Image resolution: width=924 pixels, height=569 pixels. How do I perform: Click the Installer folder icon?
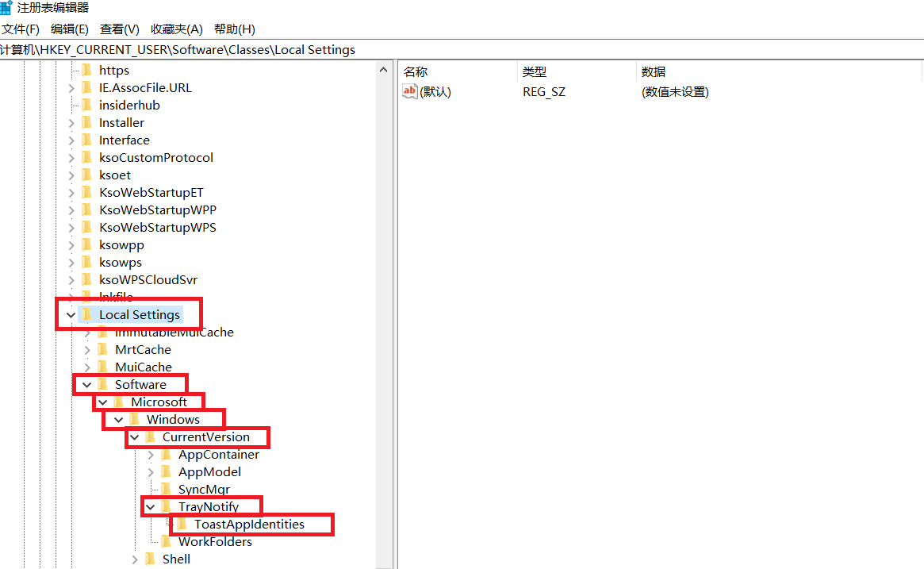(x=86, y=122)
